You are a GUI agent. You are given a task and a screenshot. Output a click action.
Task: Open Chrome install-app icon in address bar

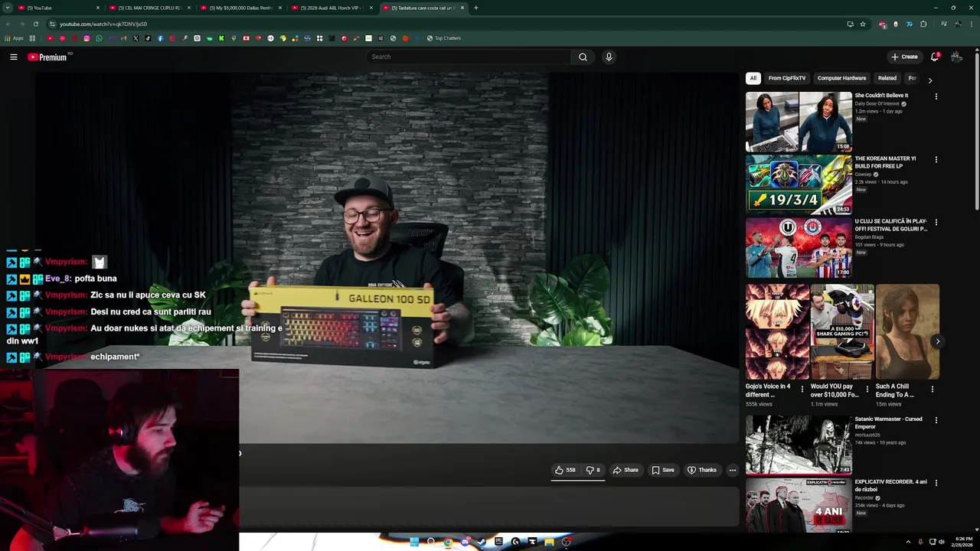click(x=850, y=24)
